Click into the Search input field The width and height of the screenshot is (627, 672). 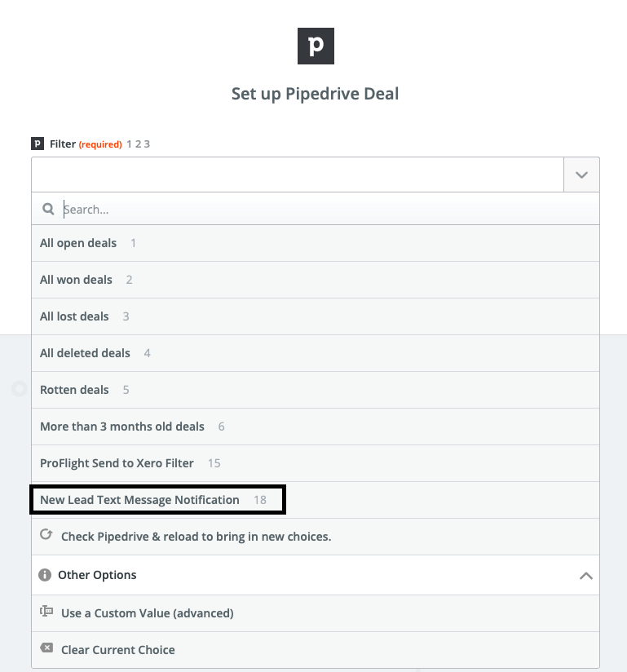pyautogui.click(x=326, y=210)
